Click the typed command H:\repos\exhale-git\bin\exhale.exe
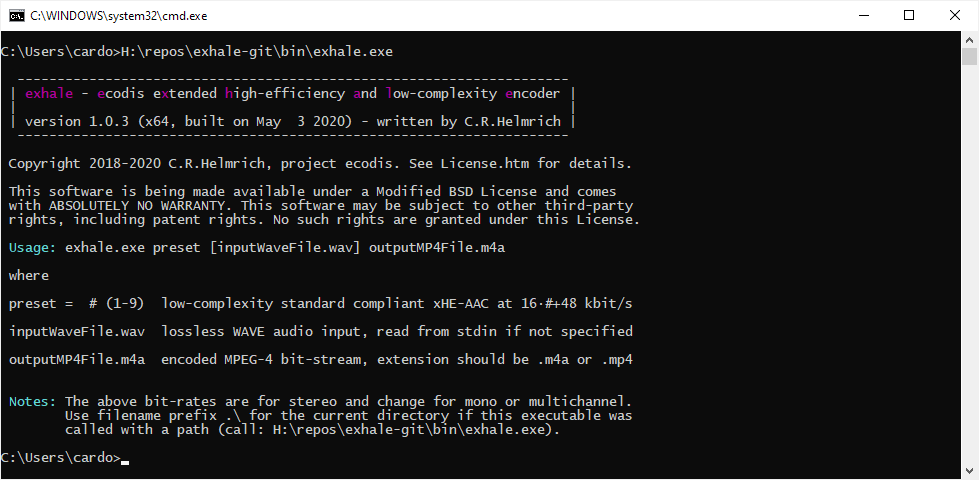 [257, 52]
